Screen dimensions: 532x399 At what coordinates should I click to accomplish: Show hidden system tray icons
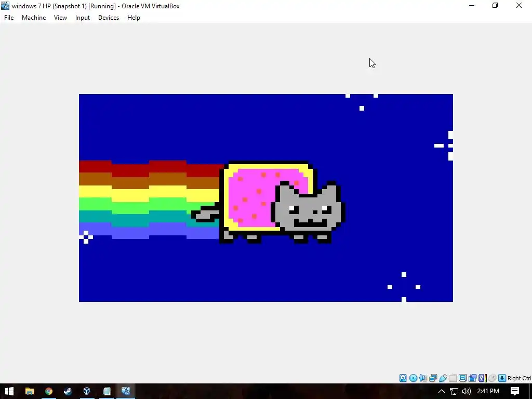point(442,391)
